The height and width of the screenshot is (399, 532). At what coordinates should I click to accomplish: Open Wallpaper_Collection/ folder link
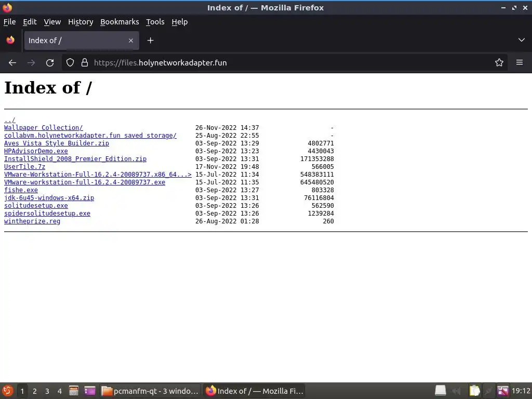pyautogui.click(x=44, y=128)
